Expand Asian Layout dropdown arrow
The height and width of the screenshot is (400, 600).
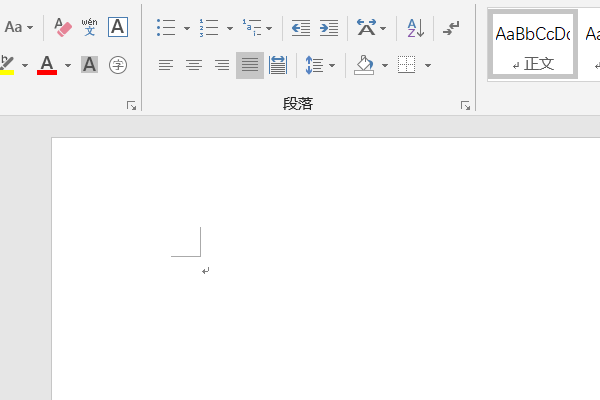[383, 28]
